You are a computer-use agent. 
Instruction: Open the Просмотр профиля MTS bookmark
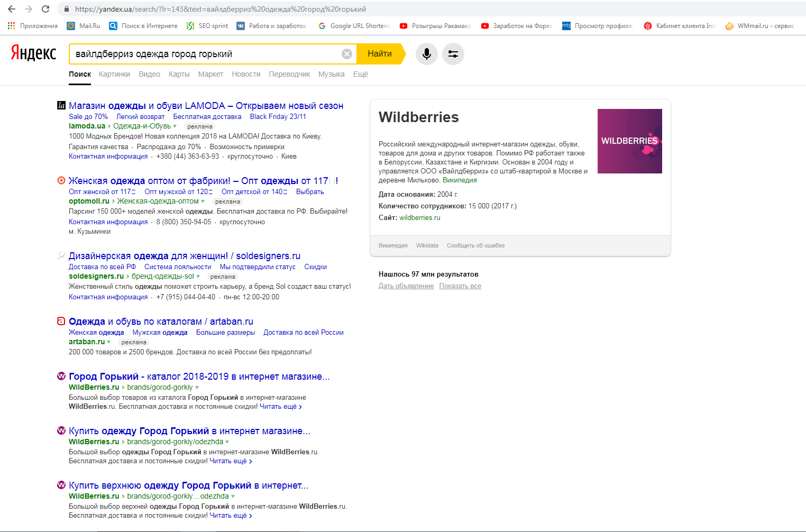click(x=598, y=25)
